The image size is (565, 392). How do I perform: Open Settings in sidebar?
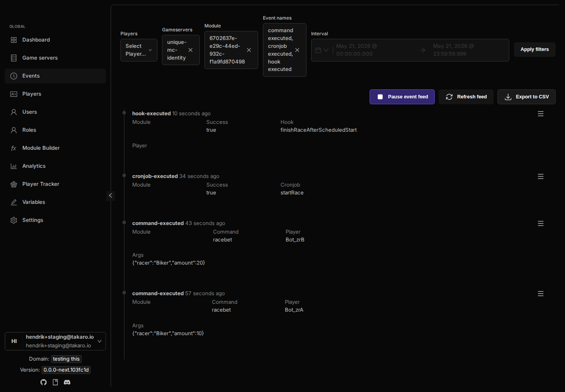click(x=55, y=220)
